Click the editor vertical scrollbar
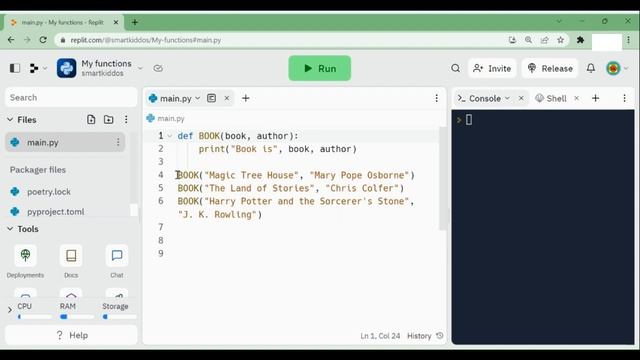 [x=442, y=179]
